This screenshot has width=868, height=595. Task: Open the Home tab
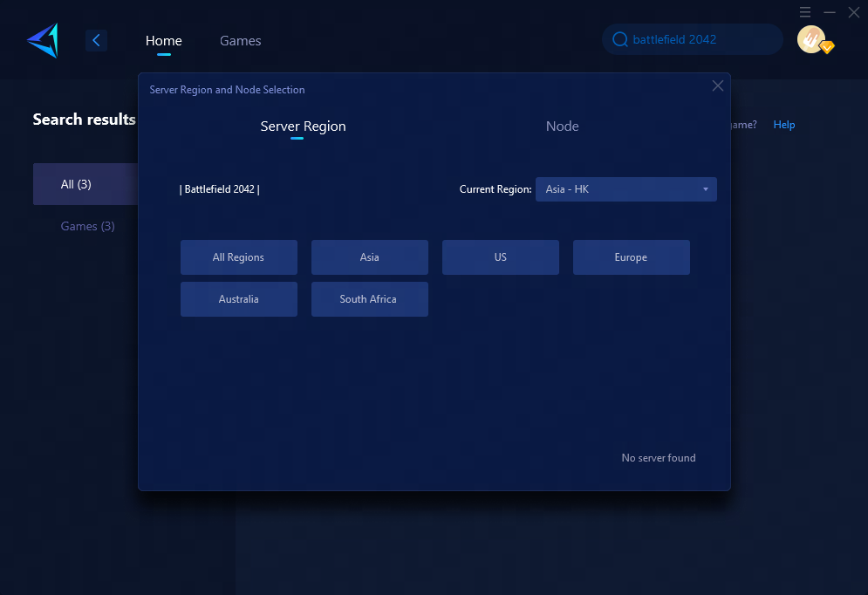click(164, 41)
